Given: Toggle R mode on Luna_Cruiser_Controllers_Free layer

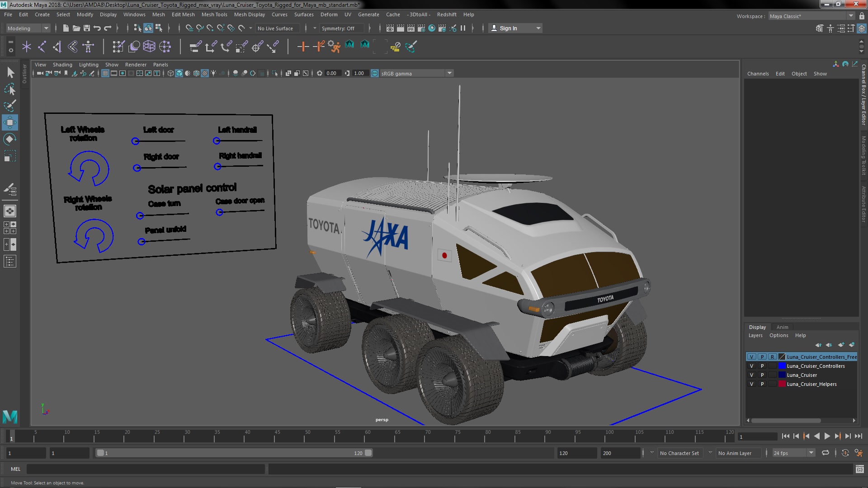Looking at the screenshot, I should point(773,357).
